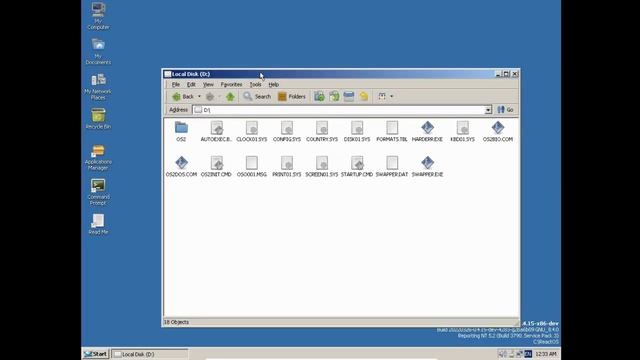640x360 pixels.
Task: Click the Move To toolbar icon
Action: (319, 96)
